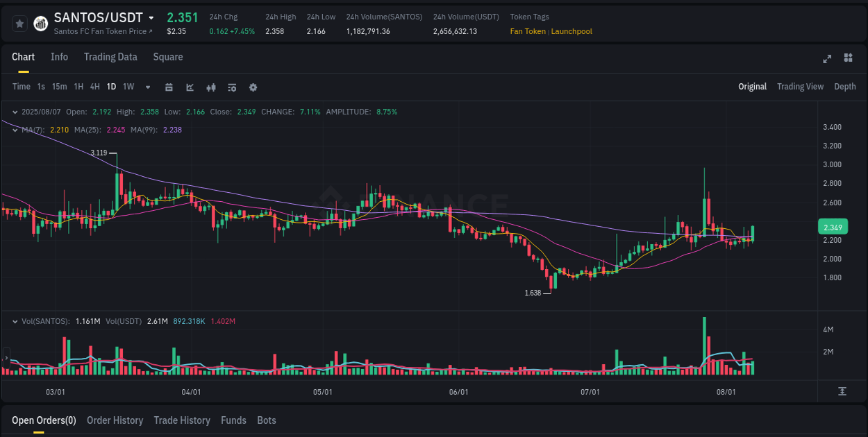Select the green current price label 2.349
This screenshot has height=437, width=868.
click(x=832, y=227)
